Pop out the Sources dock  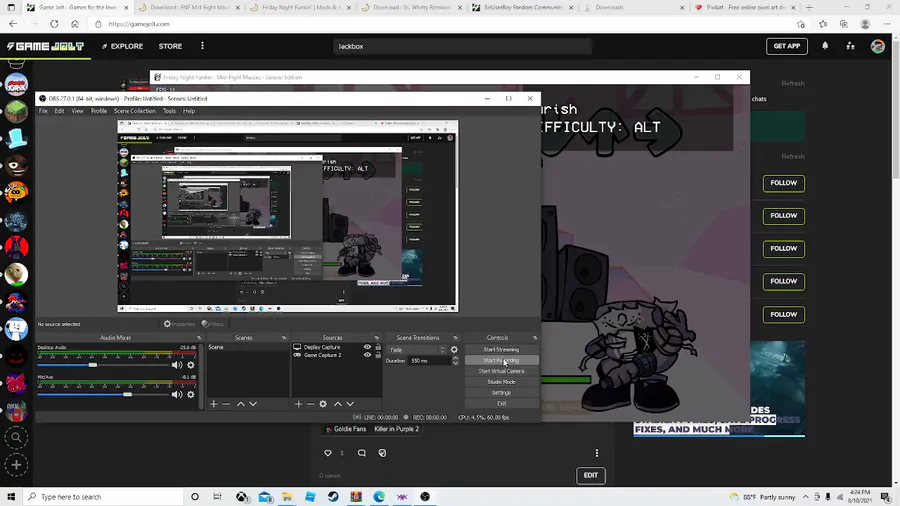(x=377, y=338)
